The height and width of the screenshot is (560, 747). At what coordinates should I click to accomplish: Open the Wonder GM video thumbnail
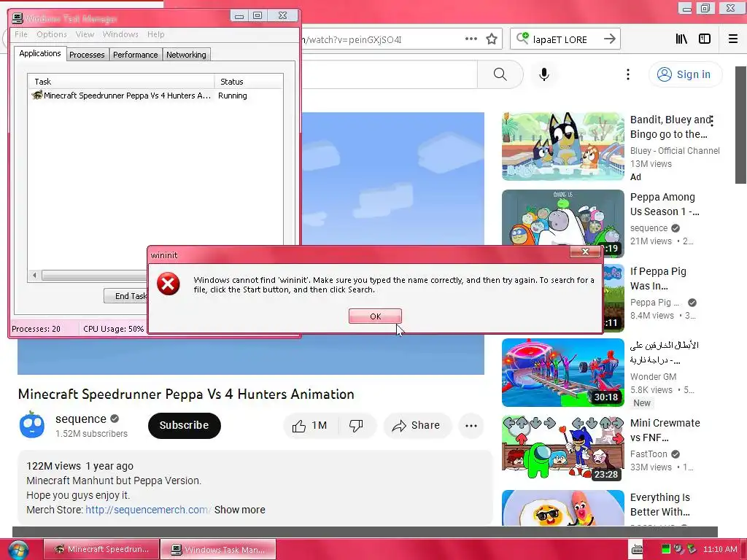tap(562, 373)
